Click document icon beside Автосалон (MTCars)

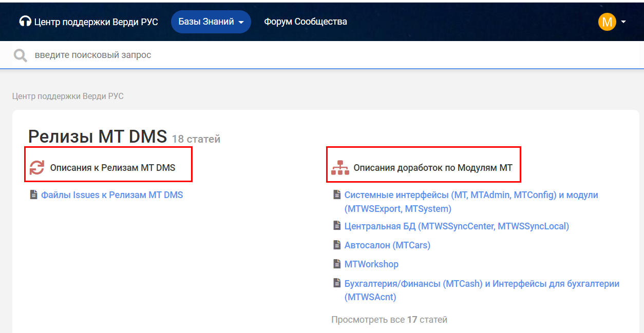point(337,245)
